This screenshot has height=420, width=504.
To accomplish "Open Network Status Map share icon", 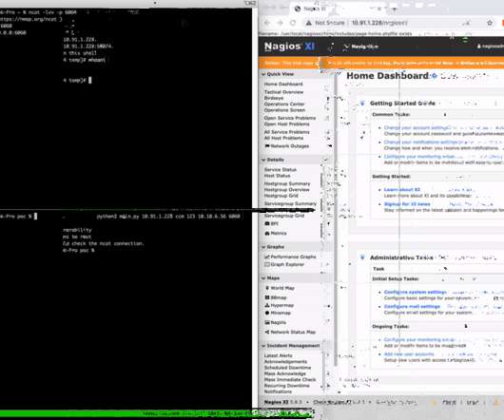I will pos(267,332).
